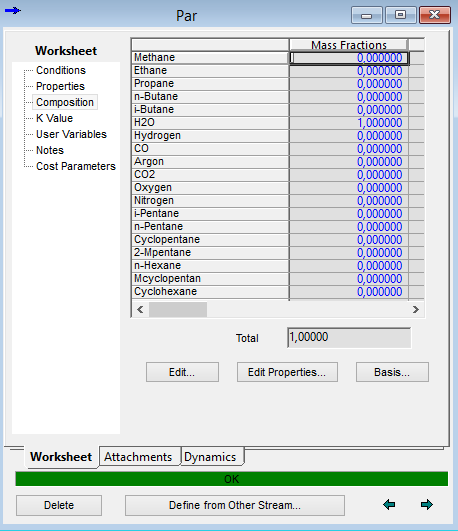Image resolution: width=458 pixels, height=531 pixels.
Task: Select the Methane mass fraction cell
Action: point(349,58)
